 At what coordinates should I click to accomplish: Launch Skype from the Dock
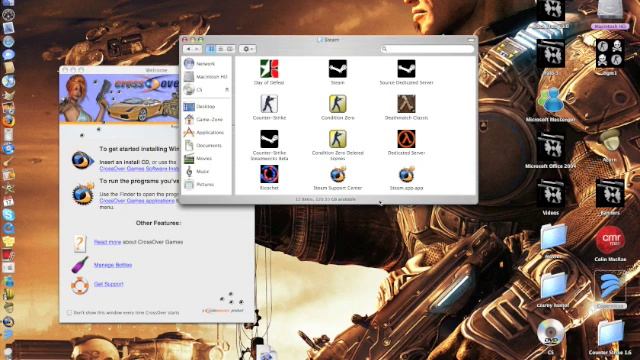pyautogui.click(x=8, y=215)
